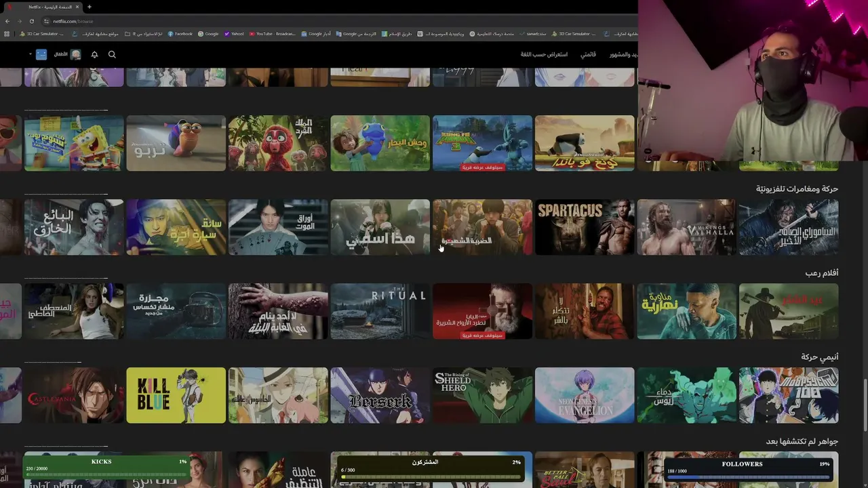Go back with the browser back arrow
Screen dimensions: 868x488
point(8,21)
